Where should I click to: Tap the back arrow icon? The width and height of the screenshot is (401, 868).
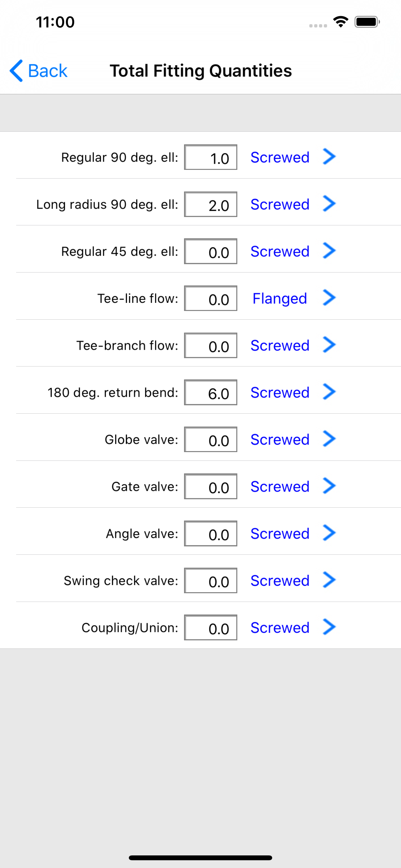tap(16, 71)
